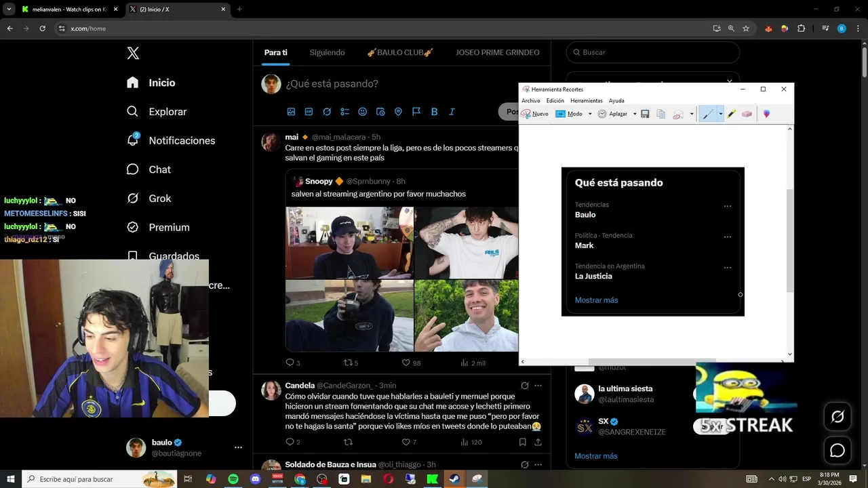The image size is (868, 488).
Task: Click Modo button in Recortes
Action: [x=570, y=114]
